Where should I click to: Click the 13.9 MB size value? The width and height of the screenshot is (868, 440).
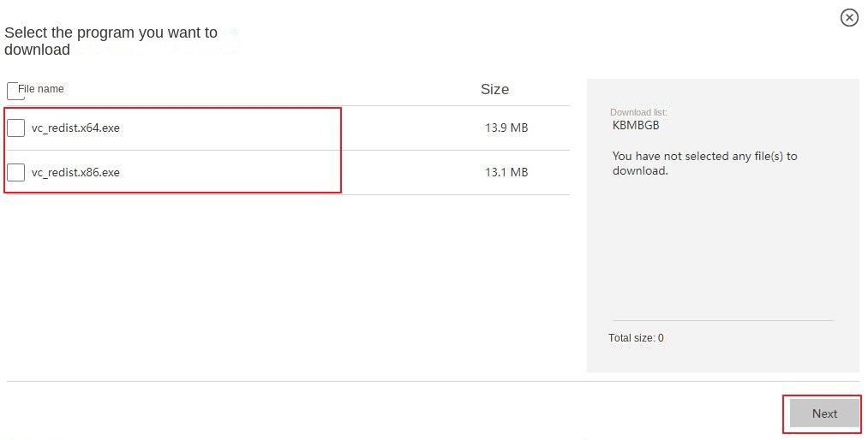pyautogui.click(x=506, y=128)
